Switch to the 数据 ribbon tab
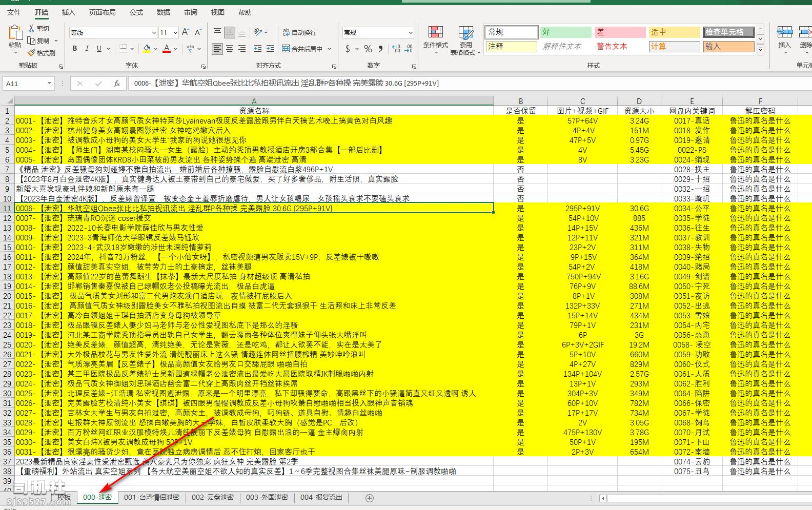This screenshot has width=812, height=510. point(163,12)
